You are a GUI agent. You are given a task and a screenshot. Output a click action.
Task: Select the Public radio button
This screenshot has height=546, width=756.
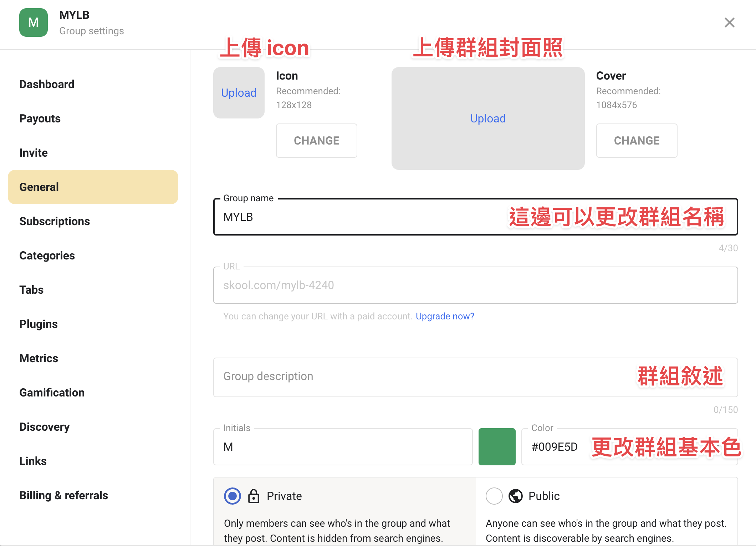click(x=494, y=496)
